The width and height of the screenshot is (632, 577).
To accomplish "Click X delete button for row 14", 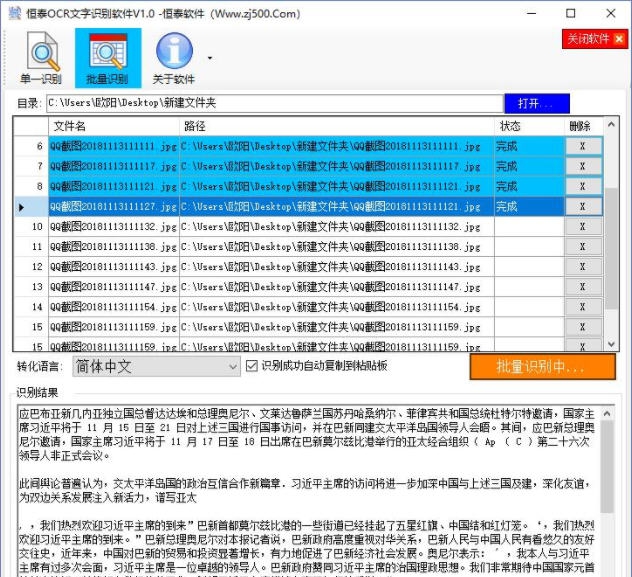I will click(582, 307).
